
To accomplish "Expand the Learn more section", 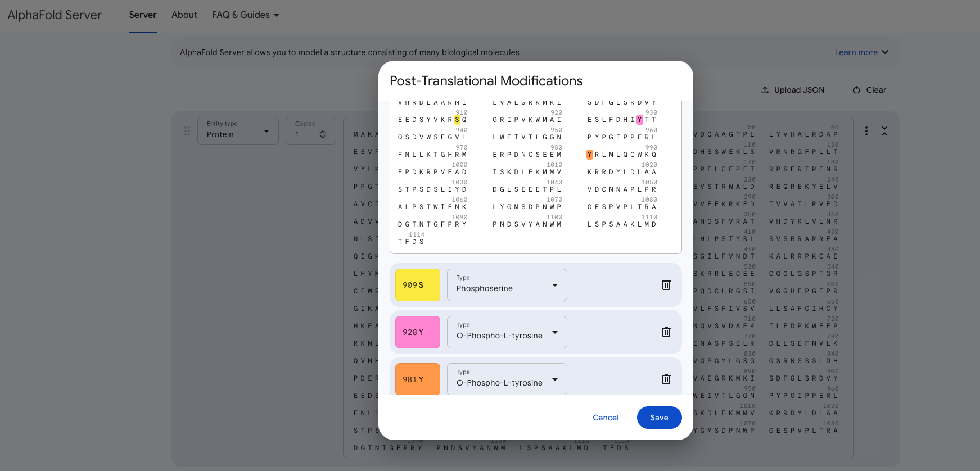I will 861,52.
